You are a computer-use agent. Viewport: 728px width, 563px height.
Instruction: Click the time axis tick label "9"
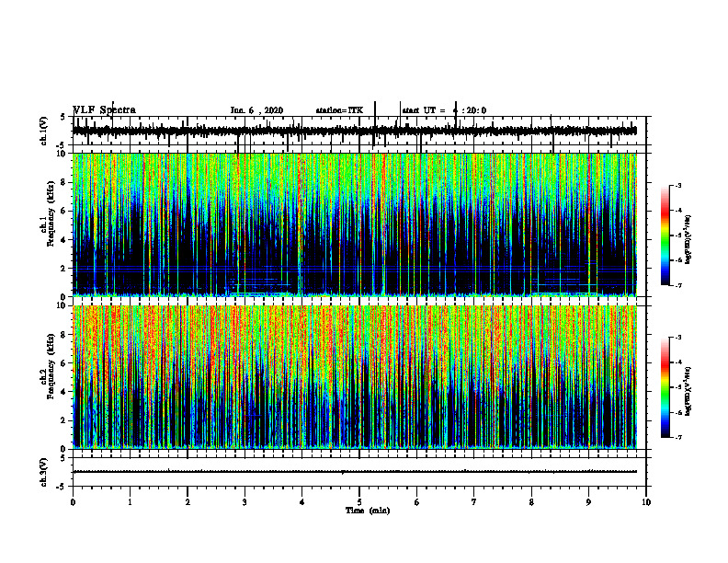pyautogui.click(x=588, y=502)
